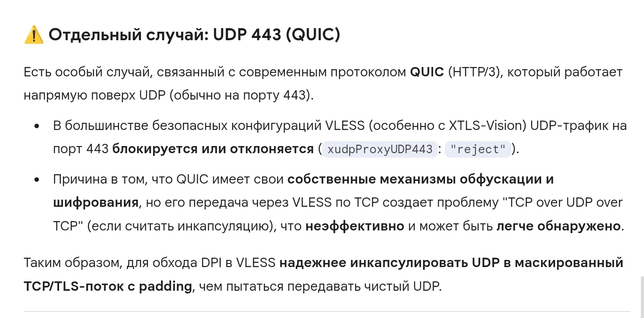Click the first list bullet point marker

tap(37, 126)
